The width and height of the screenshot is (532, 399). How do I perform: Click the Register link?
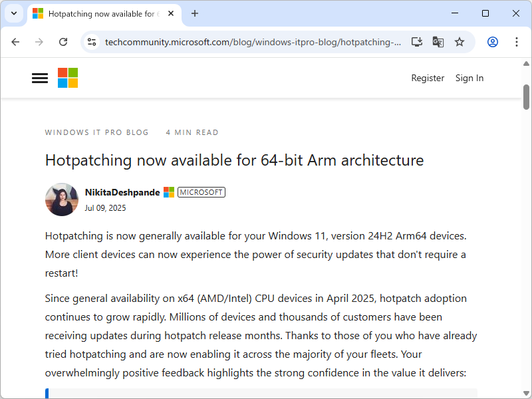(428, 78)
